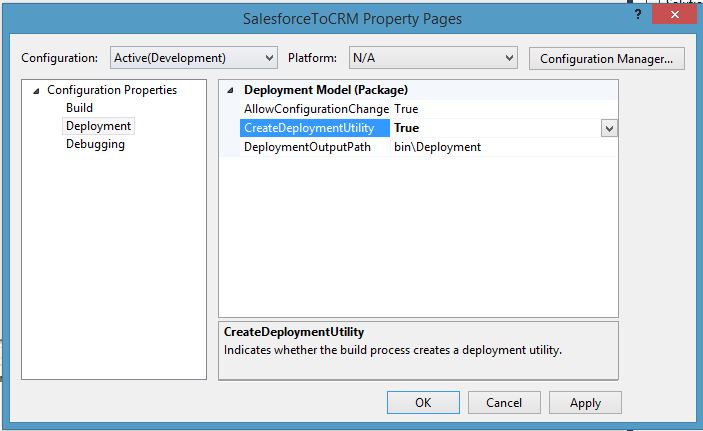703x431 pixels.
Task: Click the Configuration Manager button
Action: (606, 58)
